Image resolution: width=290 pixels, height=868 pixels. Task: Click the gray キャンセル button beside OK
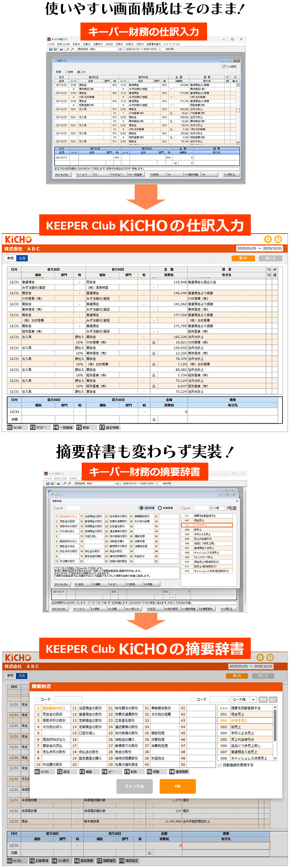click(134, 786)
